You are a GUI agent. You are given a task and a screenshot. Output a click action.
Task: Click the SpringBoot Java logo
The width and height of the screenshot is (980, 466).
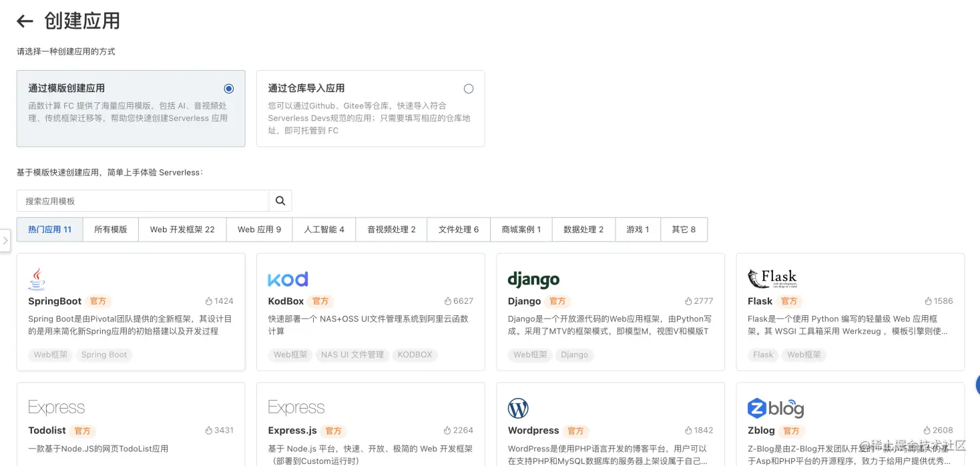[37, 279]
